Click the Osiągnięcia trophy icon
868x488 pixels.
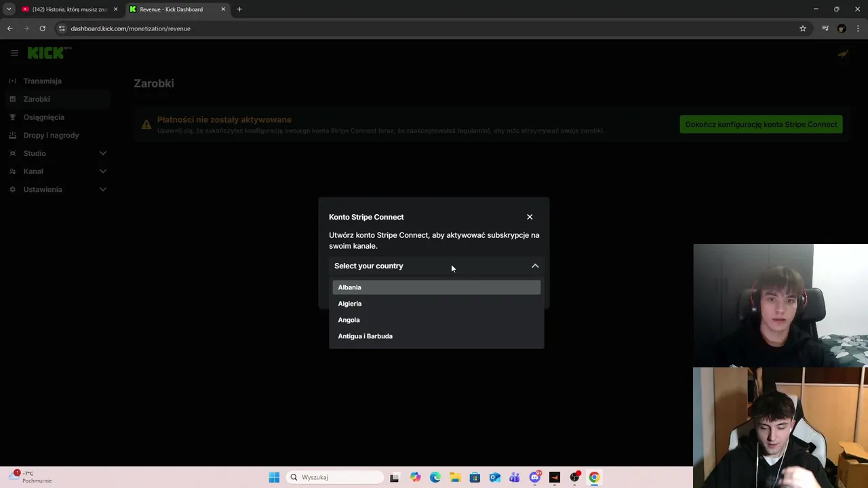(x=12, y=117)
